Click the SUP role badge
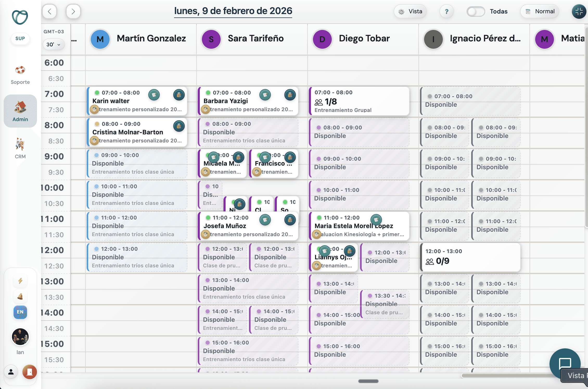 [x=20, y=39]
